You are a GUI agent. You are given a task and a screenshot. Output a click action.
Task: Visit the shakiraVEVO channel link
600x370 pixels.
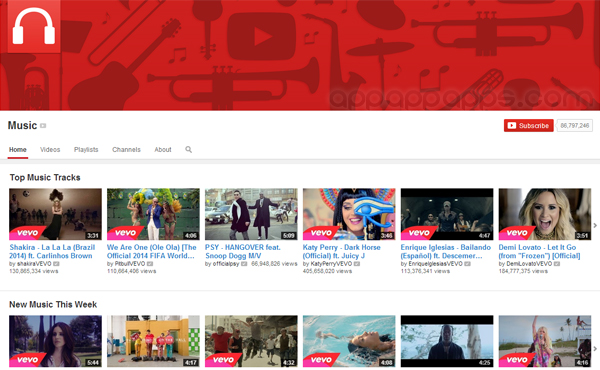tap(33, 264)
